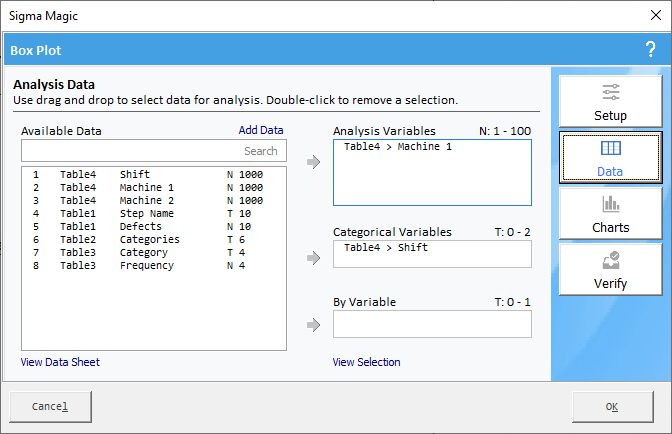Select Table4 > Shift categorical variable
The image size is (672, 434).
(x=386, y=248)
